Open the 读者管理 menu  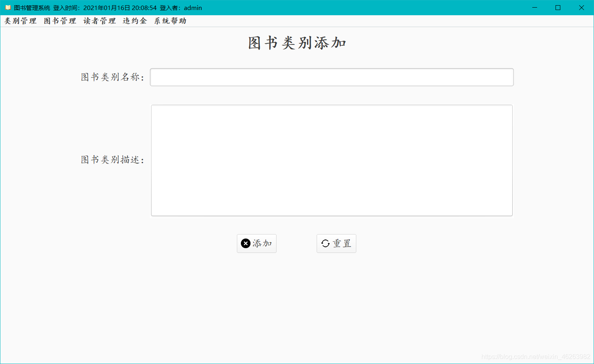pos(99,21)
